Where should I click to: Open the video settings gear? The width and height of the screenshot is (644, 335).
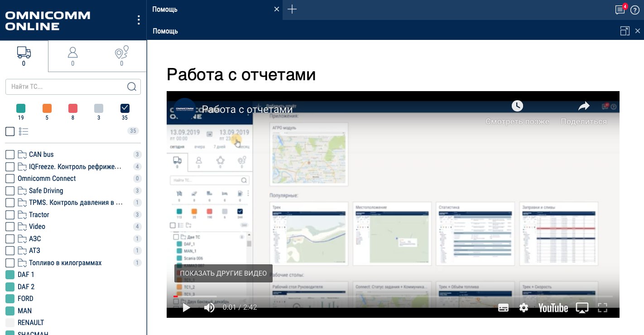click(524, 308)
